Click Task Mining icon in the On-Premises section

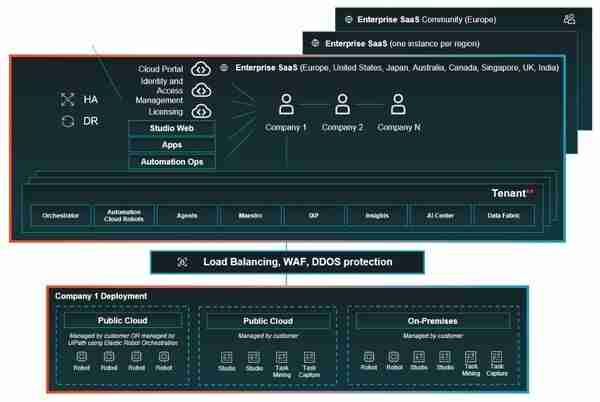click(x=471, y=358)
